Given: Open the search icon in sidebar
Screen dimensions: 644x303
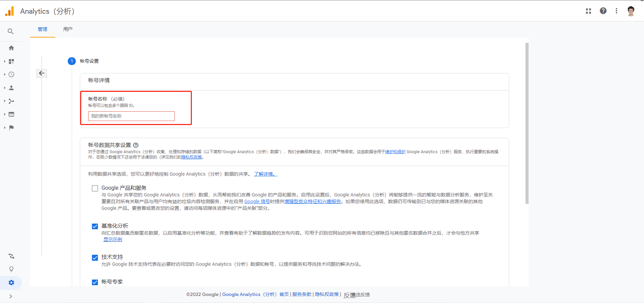Looking at the screenshot, I should 10,32.
